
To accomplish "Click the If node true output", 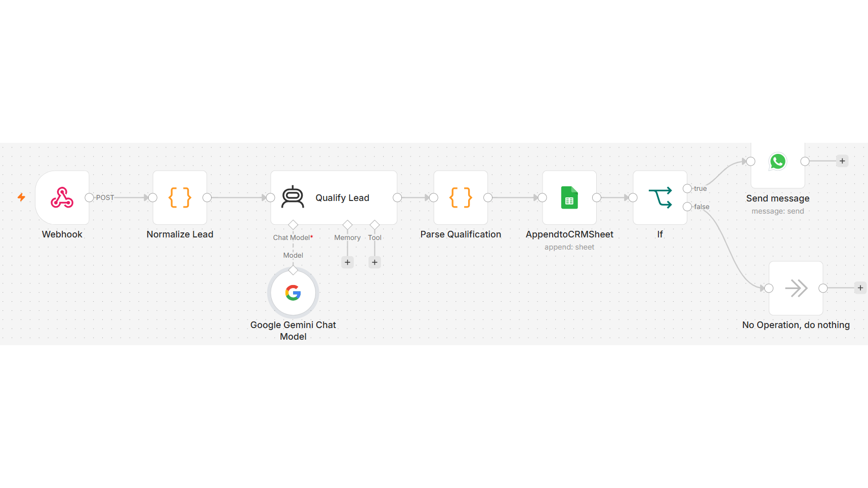I will pyautogui.click(x=687, y=188).
